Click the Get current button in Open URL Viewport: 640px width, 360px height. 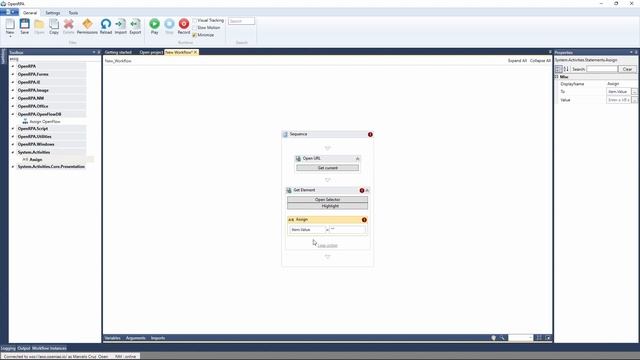(327, 168)
